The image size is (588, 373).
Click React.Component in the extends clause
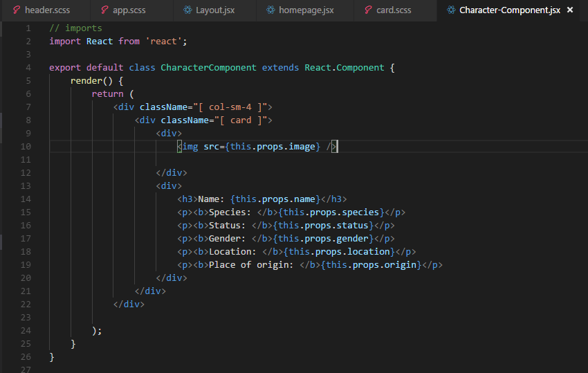(x=344, y=68)
